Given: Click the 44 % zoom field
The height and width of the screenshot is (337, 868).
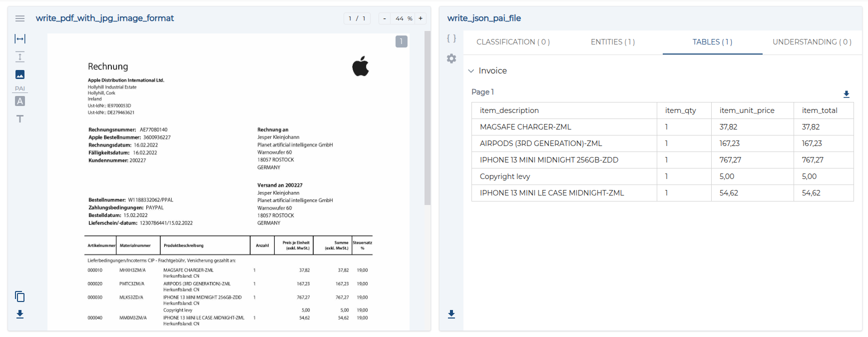Looking at the screenshot, I should [403, 18].
